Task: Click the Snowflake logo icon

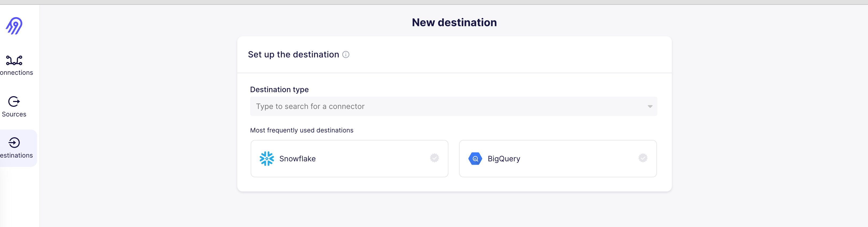Action: 266,159
